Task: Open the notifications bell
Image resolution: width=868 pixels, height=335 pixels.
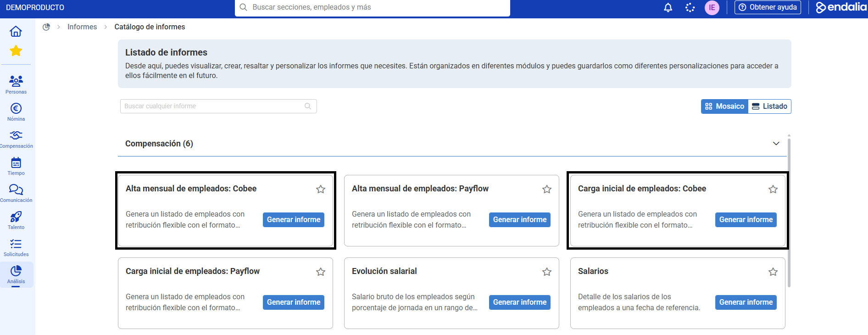Action: pyautogui.click(x=668, y=7)
